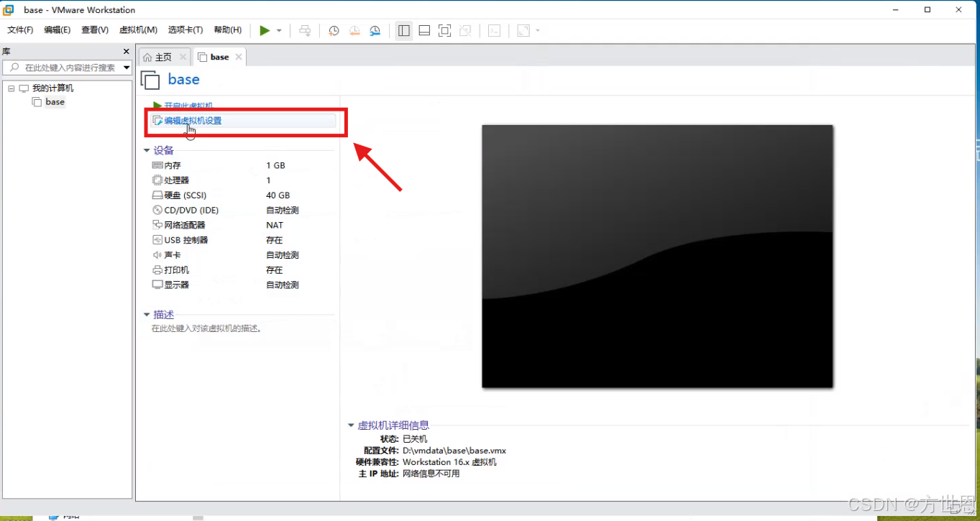The height and width of the screenshot is (521, 980).
Task: Click the config path D:\vmdata\base\base.vmx
Action: (454, 451)
